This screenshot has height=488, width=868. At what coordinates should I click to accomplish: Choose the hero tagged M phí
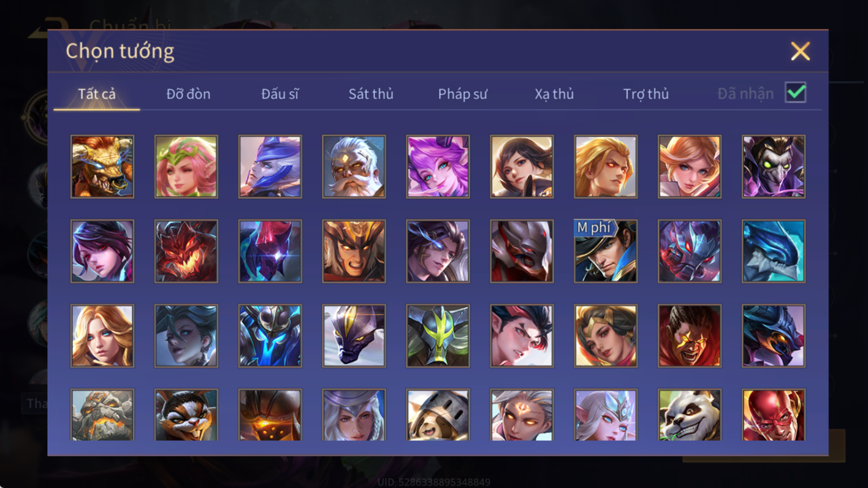[605, 251]
